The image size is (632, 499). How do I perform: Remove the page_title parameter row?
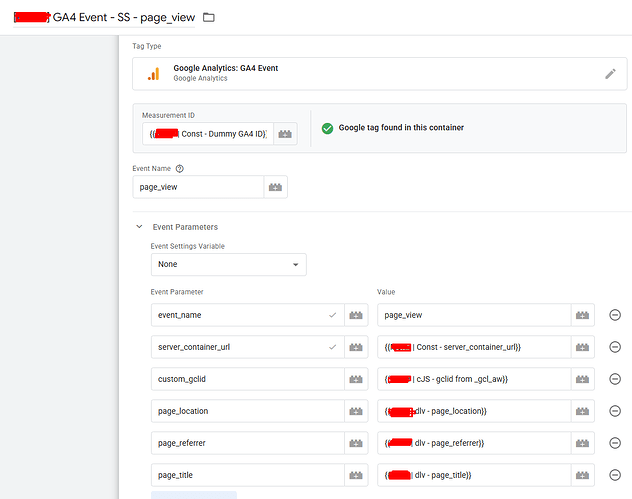tap(615, 475)
